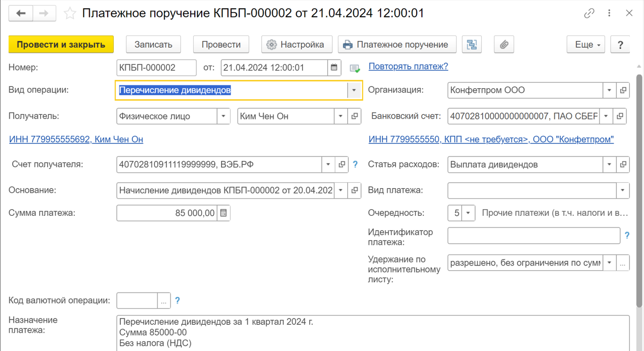The image size is (644, 351).
Task: Expand the 'Ким Чен Он' recipient dropdown
Action: click(x=340, y=116)
